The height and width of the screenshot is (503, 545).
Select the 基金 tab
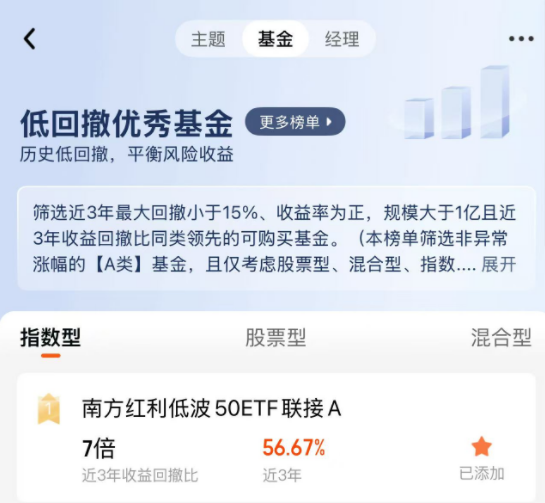(x=275, y=39)
